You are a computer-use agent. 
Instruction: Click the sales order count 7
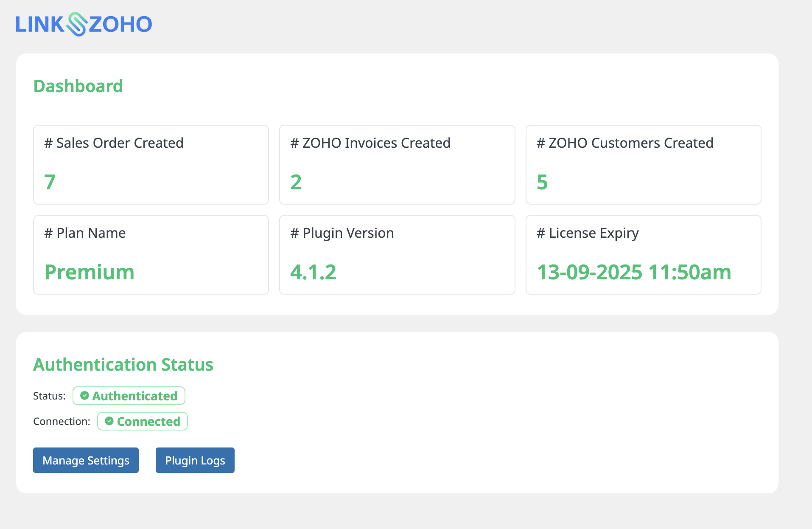pyautogui.click(x=50, y=182)
